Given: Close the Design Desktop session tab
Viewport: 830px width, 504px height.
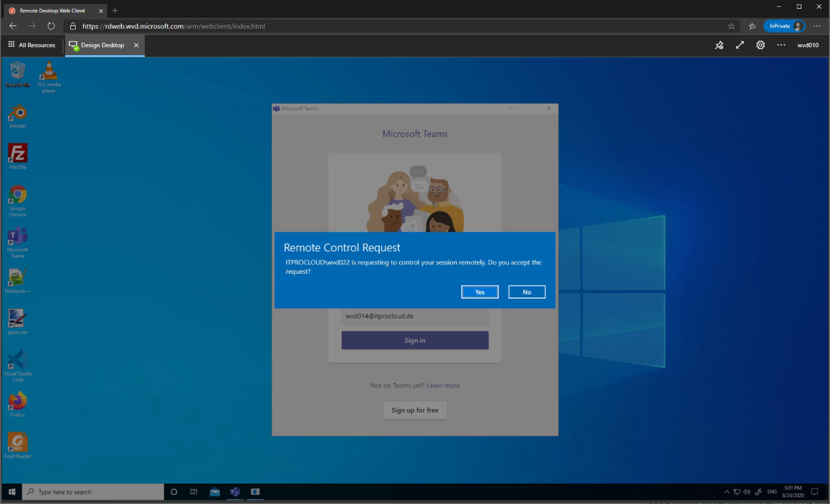Looking at the screenshot, I should [136, 45].
